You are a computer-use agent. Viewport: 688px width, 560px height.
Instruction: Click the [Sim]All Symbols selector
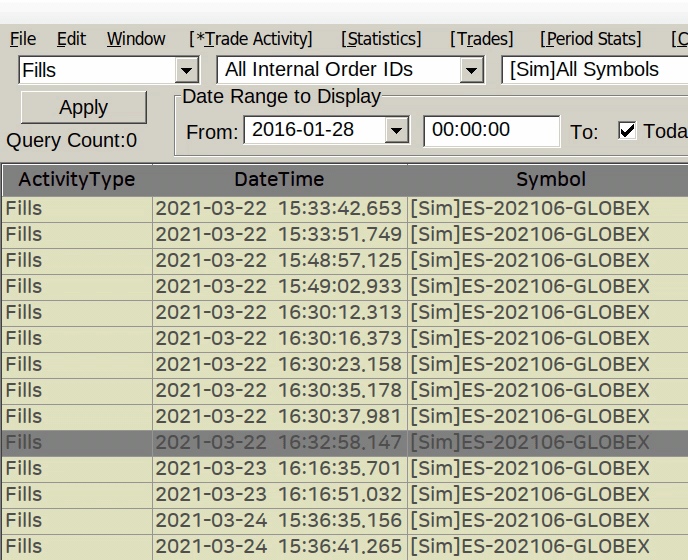(x=594, y=70)
